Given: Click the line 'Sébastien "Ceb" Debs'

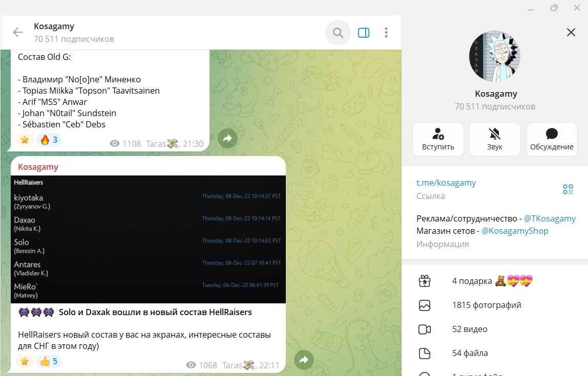Looking at the screenshot, I should click(61, 124).
